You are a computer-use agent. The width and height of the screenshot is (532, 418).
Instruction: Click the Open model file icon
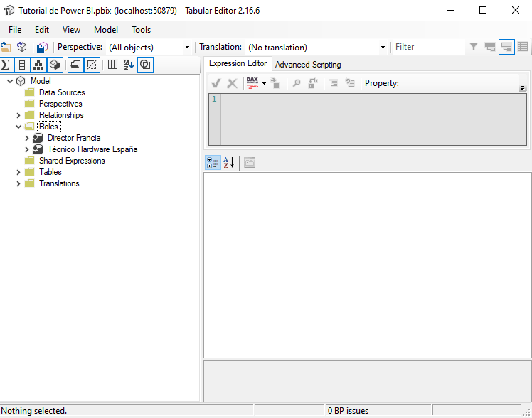point(6,48)
